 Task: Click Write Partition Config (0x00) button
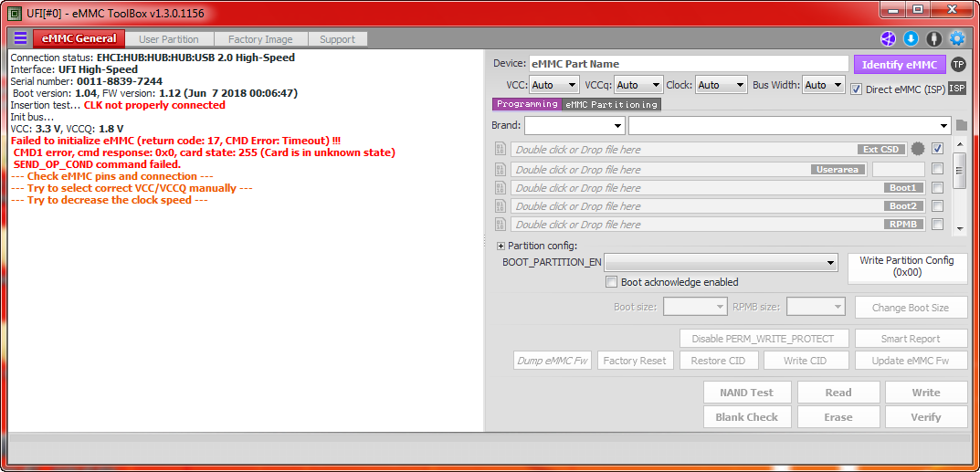coord(907,267)
